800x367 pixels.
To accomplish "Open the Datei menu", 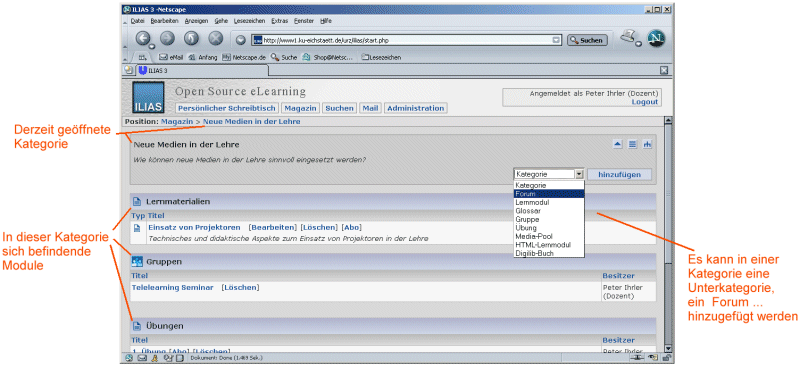I will (138, 21).
